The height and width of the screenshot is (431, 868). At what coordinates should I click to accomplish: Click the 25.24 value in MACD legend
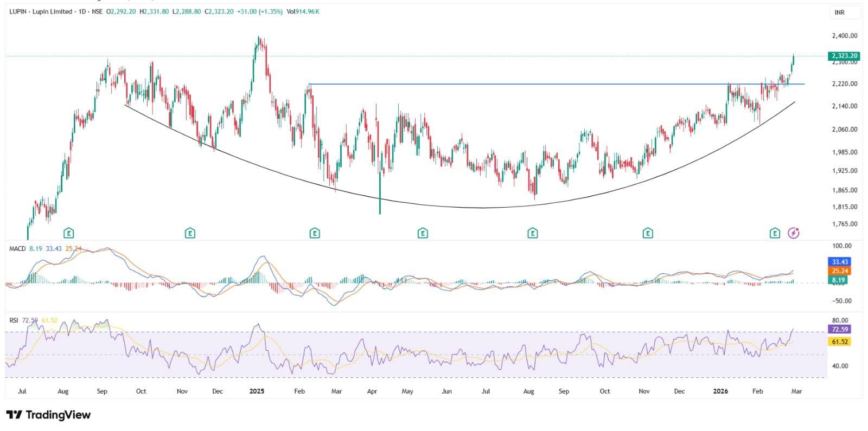tap(73, 248)
